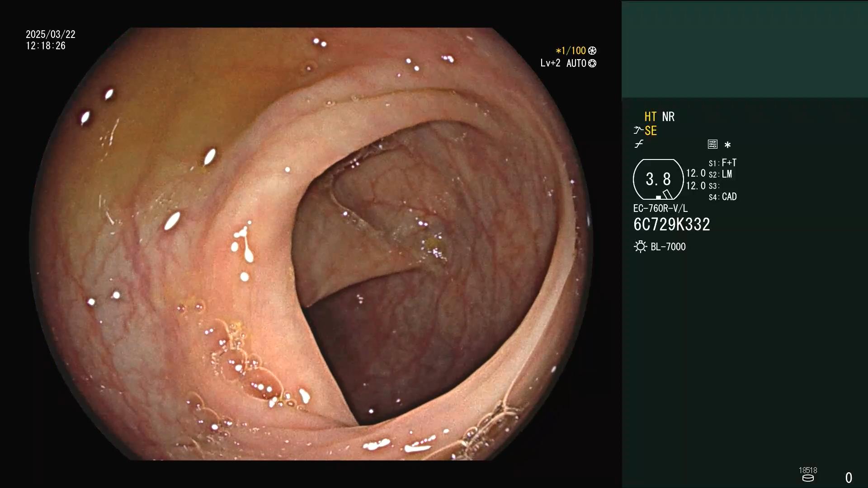
Task: Click the yellow HT indicator
Action: pos(651,117)
